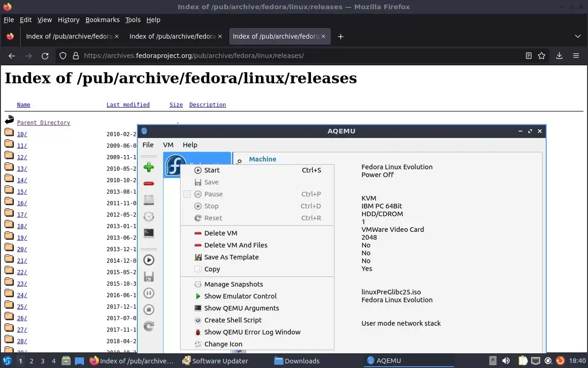Click the Stop icon in AQEMU sidebar
The height and width of the screenshot is (368, 588).
point(148,310)
